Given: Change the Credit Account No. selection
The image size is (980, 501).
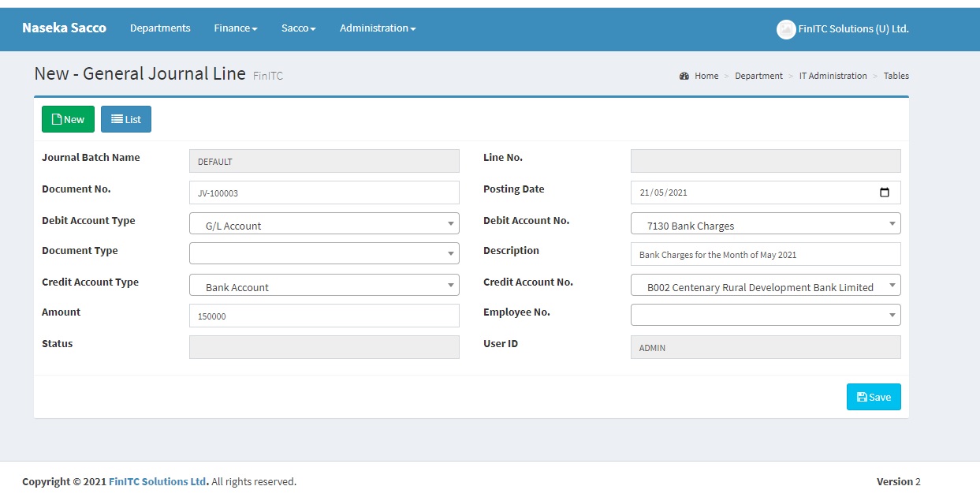Looking at the screenshot, I should [766, 286].
